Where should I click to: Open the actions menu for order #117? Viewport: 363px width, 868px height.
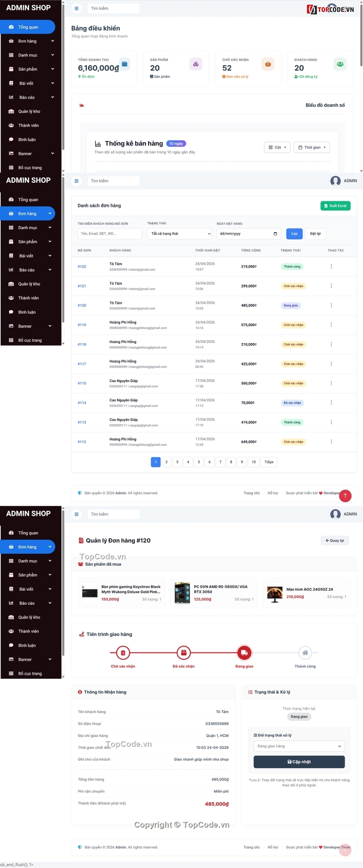coord(331,364)
